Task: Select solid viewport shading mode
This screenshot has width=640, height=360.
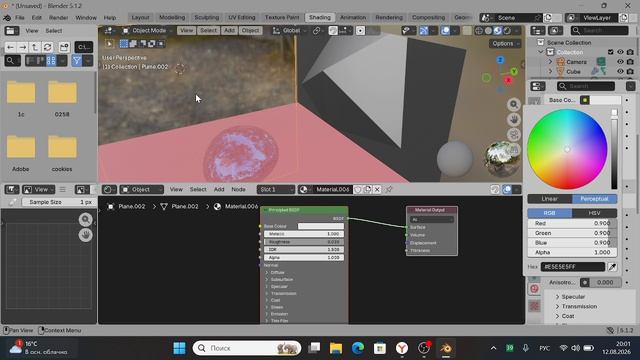Action: [x=489, y=31]
